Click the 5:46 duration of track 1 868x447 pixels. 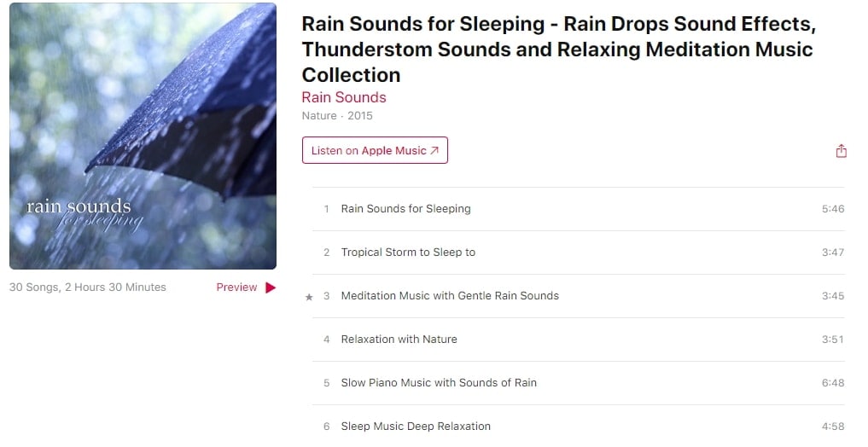pyautogui.click(x=832, y=209)
